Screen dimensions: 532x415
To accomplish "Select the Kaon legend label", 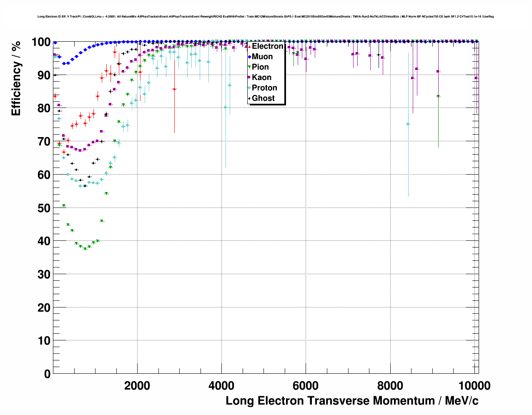I will (x=261, y=77).
